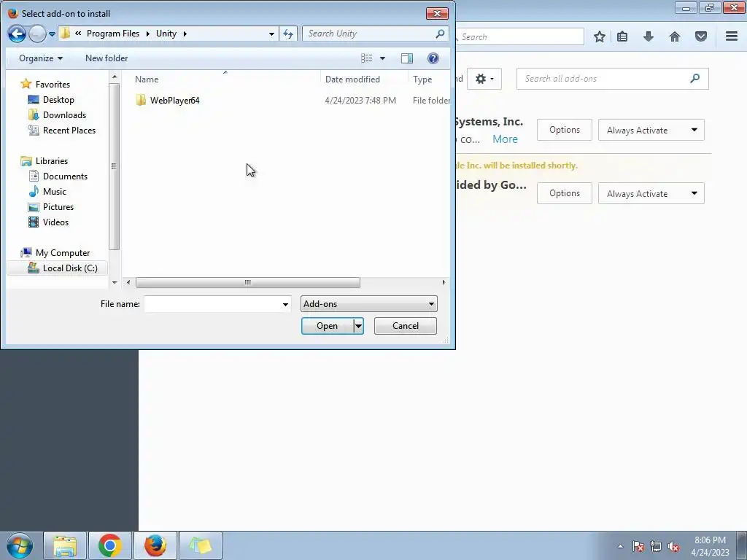747x560 pixels.
Task: Open the Firefox hamburger menu
Action: coord(732,36)
